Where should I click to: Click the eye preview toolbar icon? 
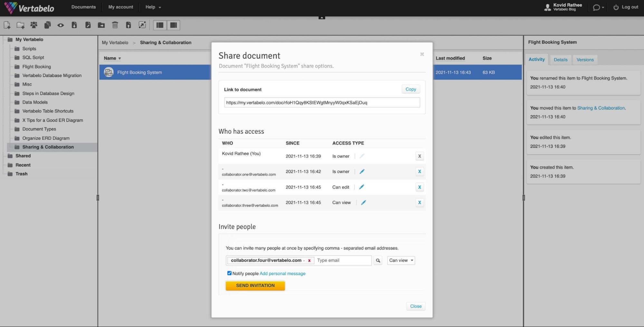(x=61, y=25)
